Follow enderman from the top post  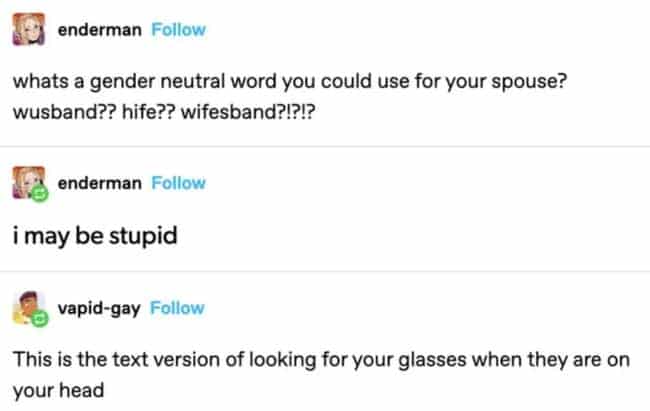pyautogui.click(x=178, y=30)
